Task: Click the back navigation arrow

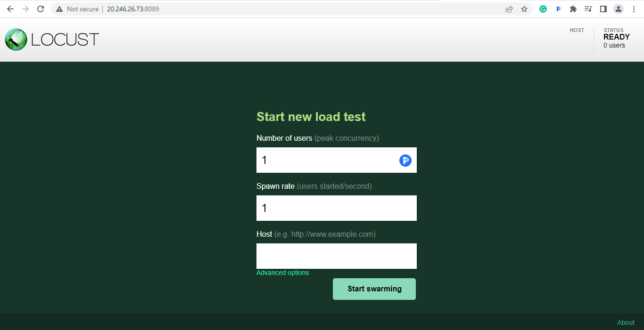Action: tap(10, 8)
